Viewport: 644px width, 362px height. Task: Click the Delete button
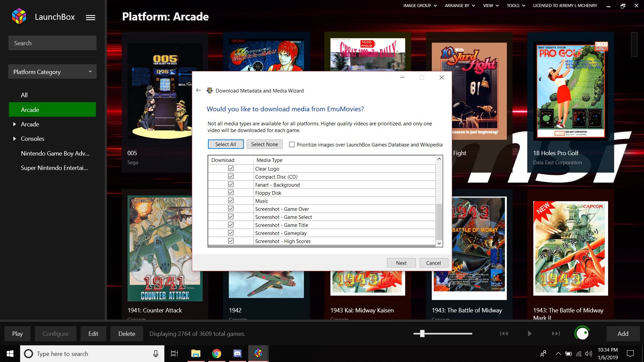127,334
